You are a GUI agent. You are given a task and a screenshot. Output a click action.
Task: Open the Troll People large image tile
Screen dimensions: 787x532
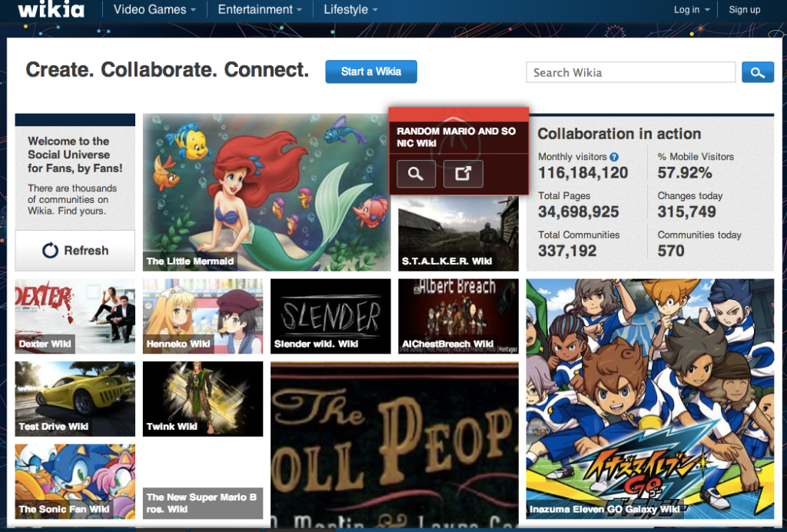point(394,443)
